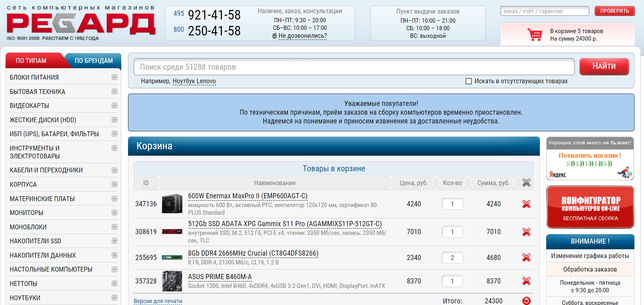Viewport: 644px width, 305px height.
Task: Edit quantity field for Crucial DDR4 memory
Action: click(x=452, y=258)
